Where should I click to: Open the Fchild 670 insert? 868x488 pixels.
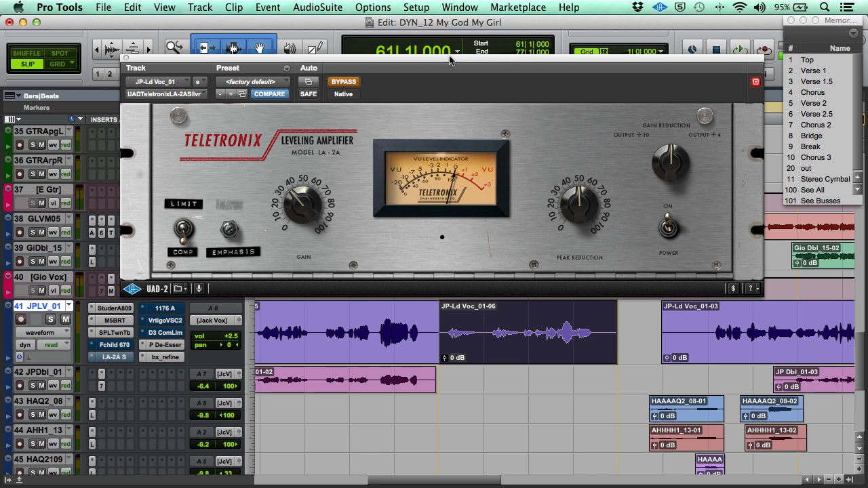coord(114,345)
